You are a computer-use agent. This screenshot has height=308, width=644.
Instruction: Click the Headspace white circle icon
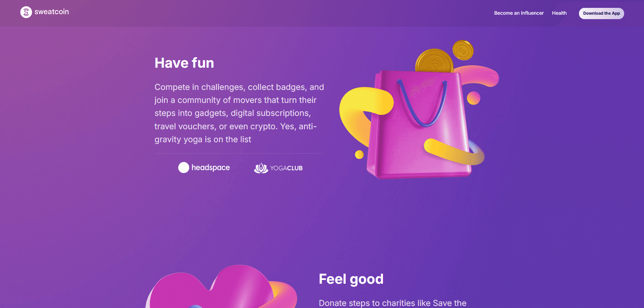click(x=184, y=168)
